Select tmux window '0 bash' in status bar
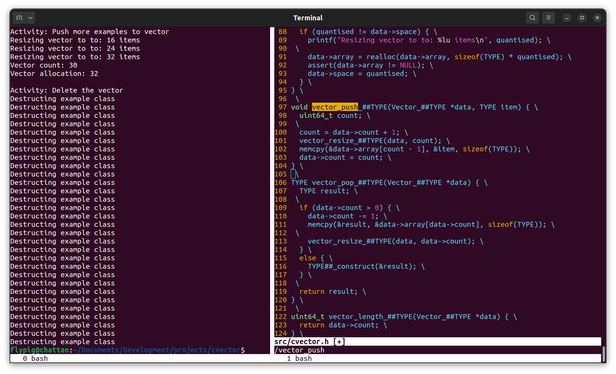 click(x=35, y=358)
